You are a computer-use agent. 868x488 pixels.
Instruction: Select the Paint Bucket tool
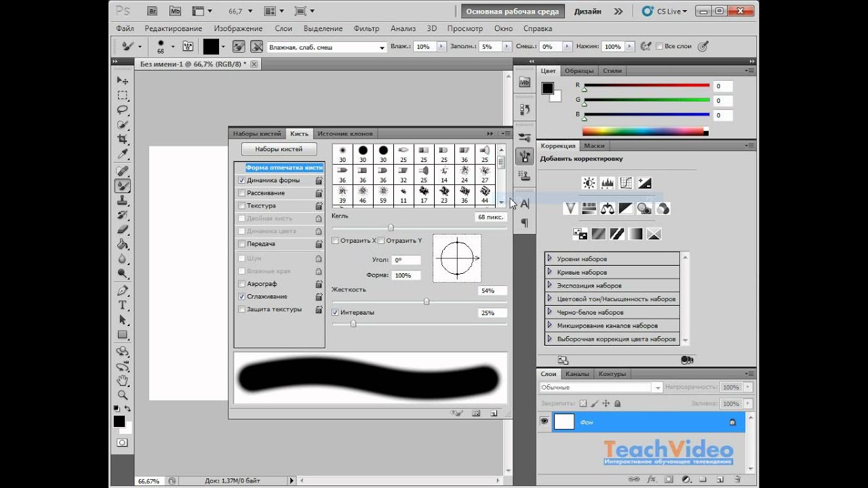pyautogui.click(x=123, y=245)
